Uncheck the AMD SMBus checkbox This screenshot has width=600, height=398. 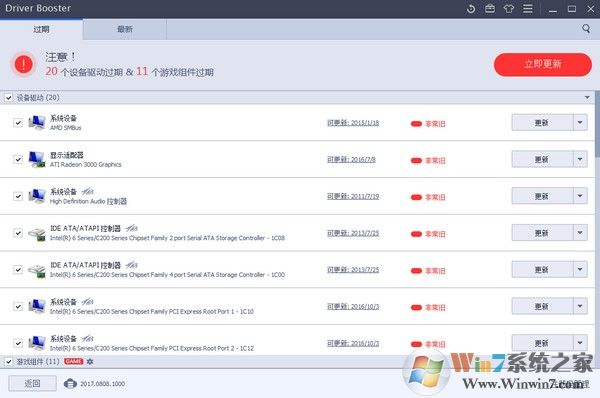tap(18, 122)
